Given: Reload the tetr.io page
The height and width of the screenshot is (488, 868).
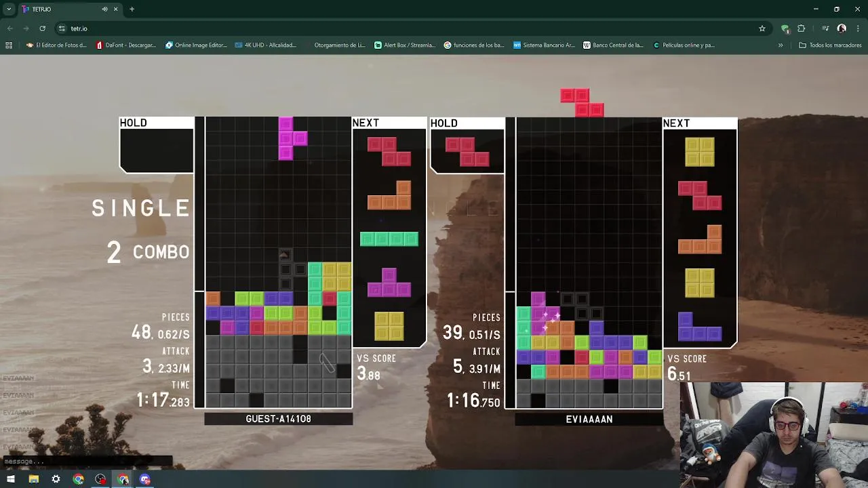Looking at the screenshot, I should click(42, 28).
